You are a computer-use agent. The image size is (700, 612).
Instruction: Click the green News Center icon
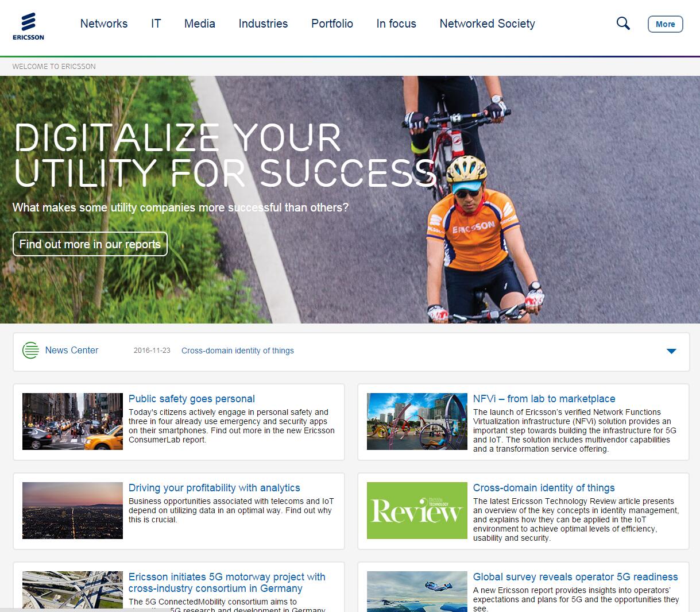[30, 350]
